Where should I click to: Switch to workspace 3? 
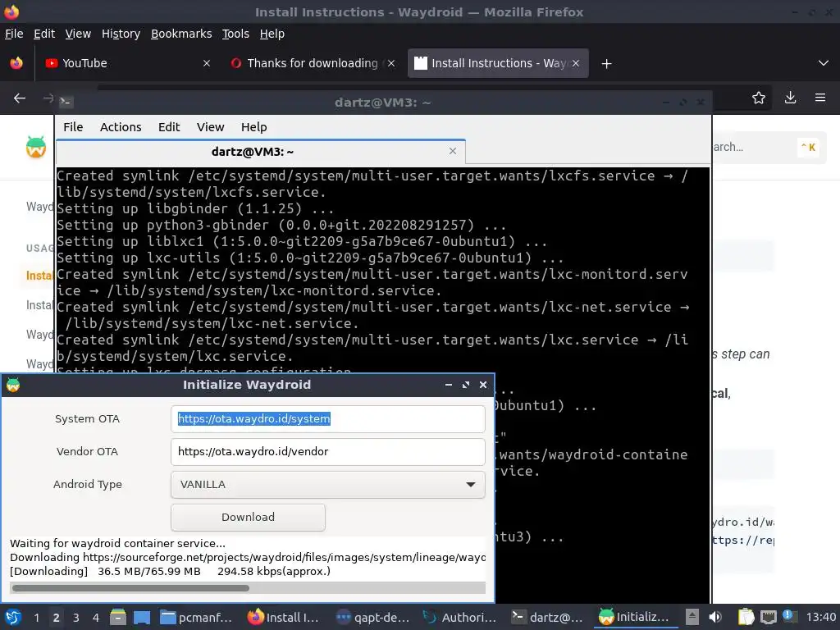coord(76,618)
